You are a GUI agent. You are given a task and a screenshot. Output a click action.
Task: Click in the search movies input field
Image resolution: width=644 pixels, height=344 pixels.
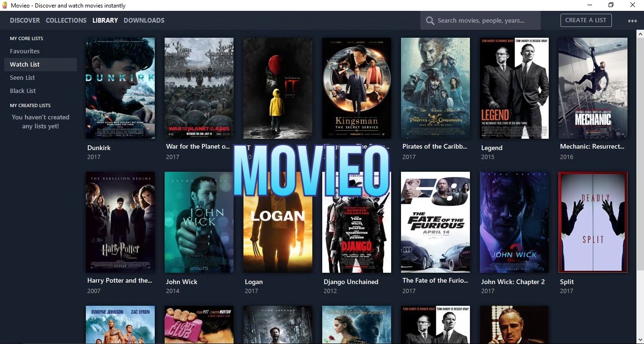486,21
